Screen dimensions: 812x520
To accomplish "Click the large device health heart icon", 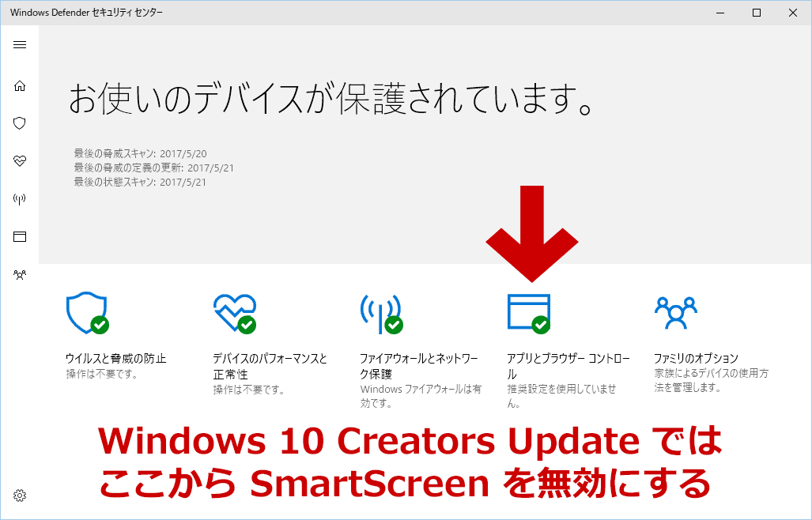I will (235, 313).
